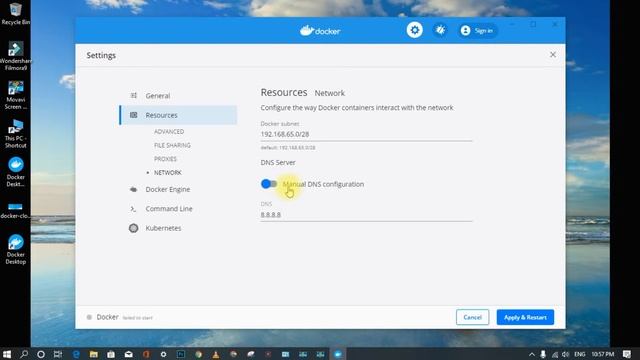
Task: Open the Action Center notifications icon
Action: click(x=627, y=354)
